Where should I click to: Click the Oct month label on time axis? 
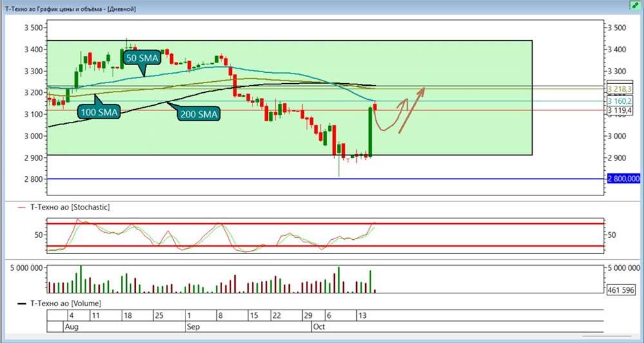click(x=319, y=328)
